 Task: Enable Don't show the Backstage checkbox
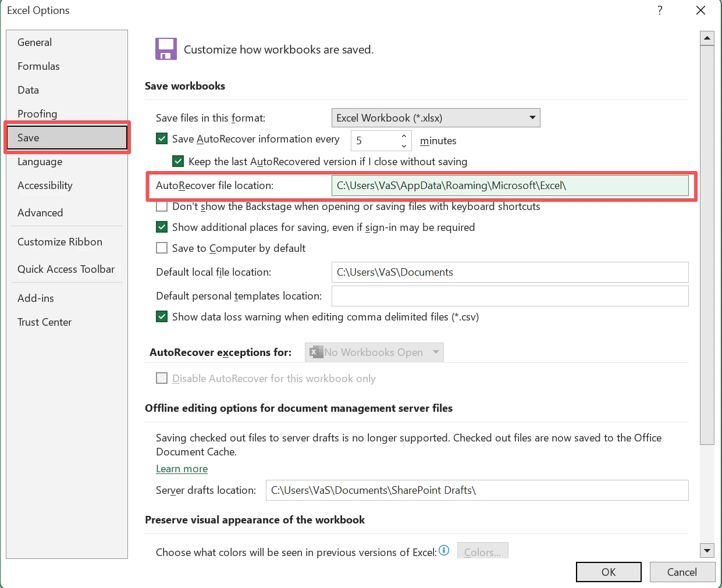(x=162, y=206)
